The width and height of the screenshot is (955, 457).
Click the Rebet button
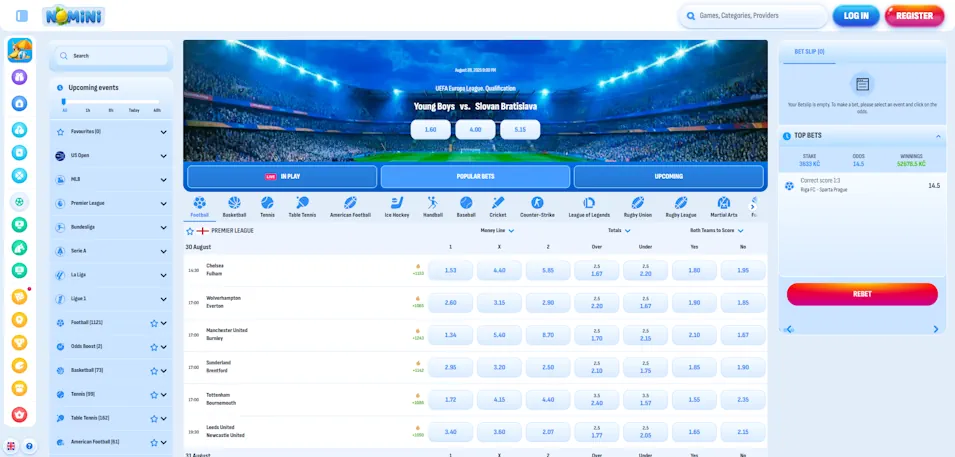862,294
